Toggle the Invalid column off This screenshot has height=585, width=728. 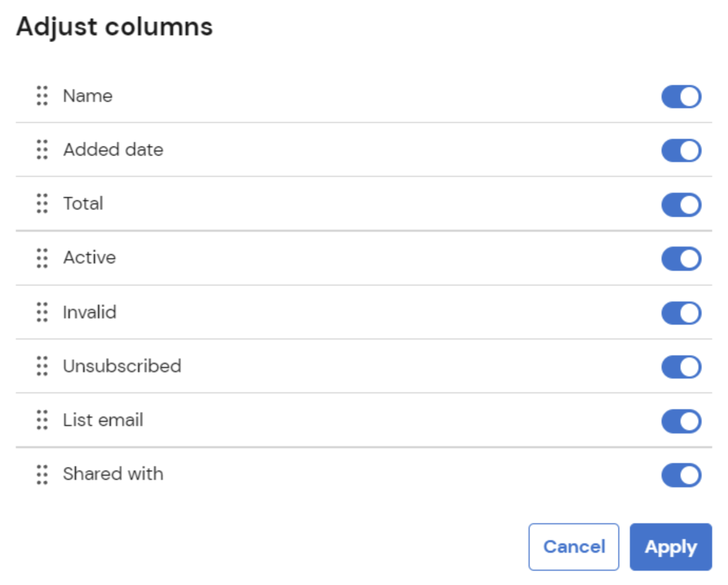[x=681, y=313]
